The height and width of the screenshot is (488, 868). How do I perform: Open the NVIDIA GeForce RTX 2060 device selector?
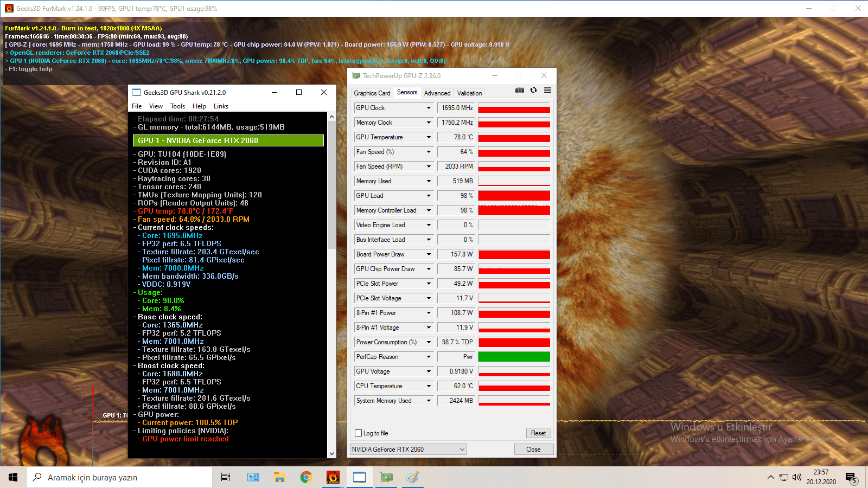coord(409,449)
